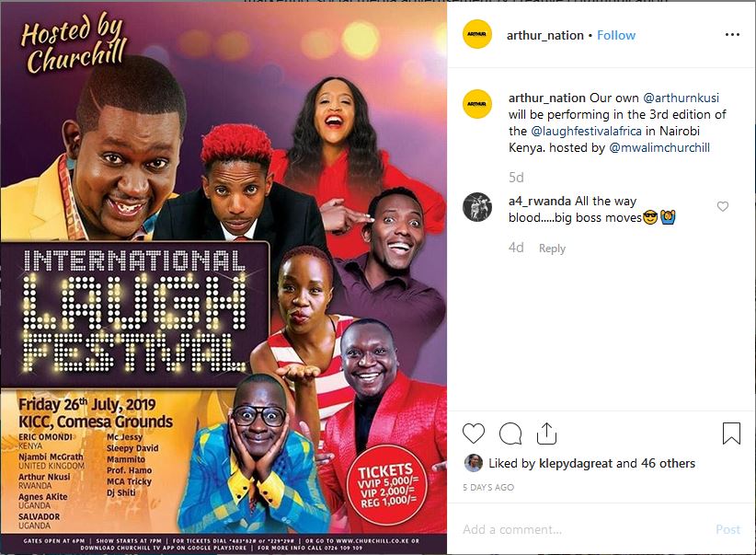
Task: Open the @laughfestivalafrica mention link
Action: click(x=586, y=132)
